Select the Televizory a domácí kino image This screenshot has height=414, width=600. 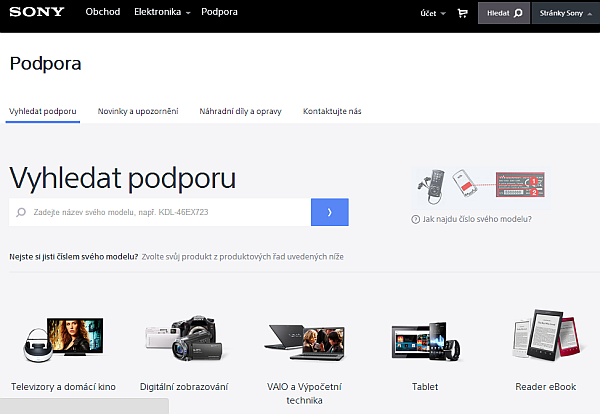click(x=63, y=342)
